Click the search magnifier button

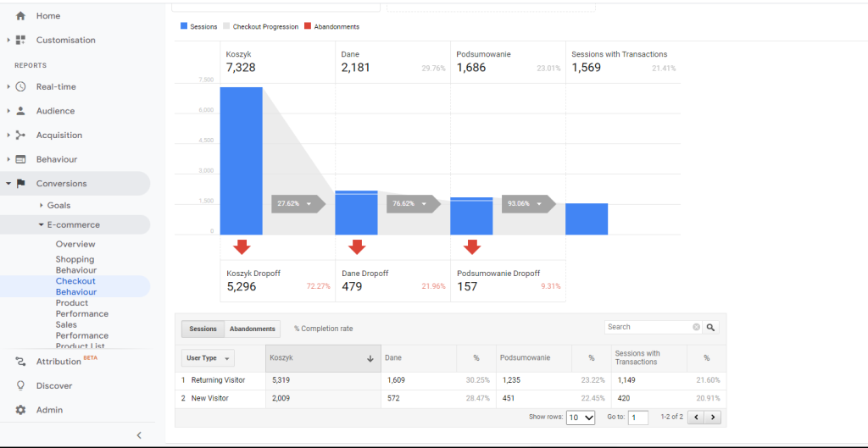click(x=711, y=327)
